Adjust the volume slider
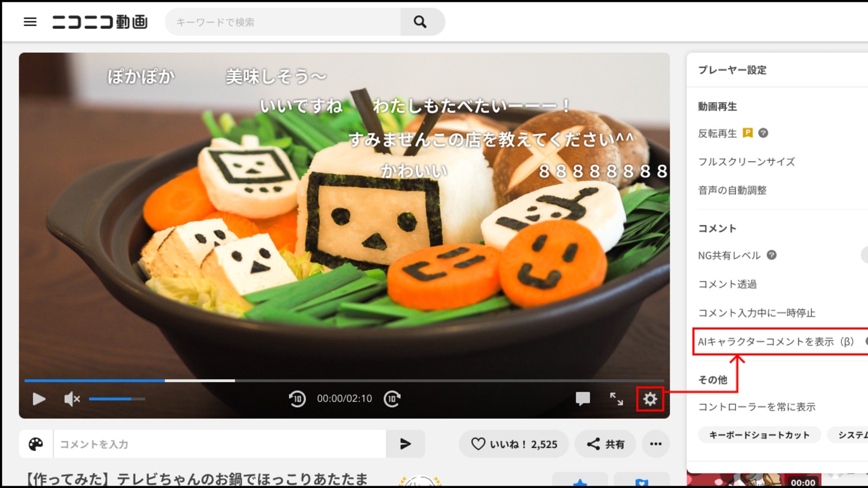 pyautogui.click(x=117, y=399)
